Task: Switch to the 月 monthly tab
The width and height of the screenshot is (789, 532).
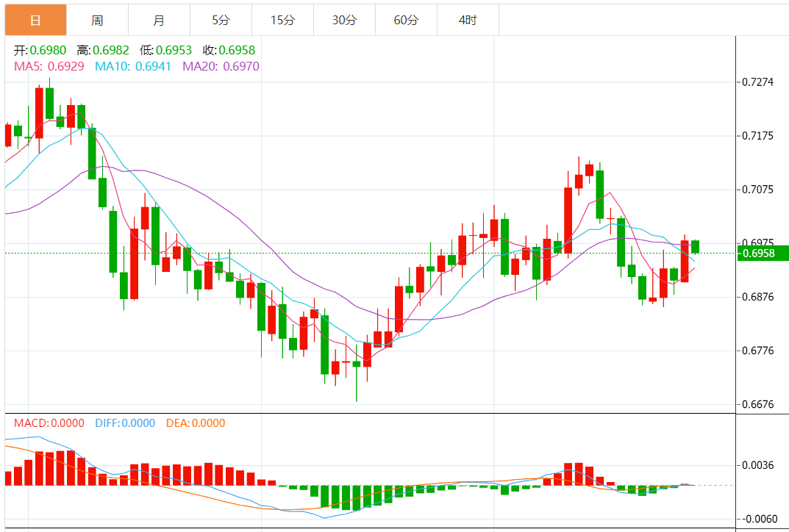Action: (x=160, y=20)
